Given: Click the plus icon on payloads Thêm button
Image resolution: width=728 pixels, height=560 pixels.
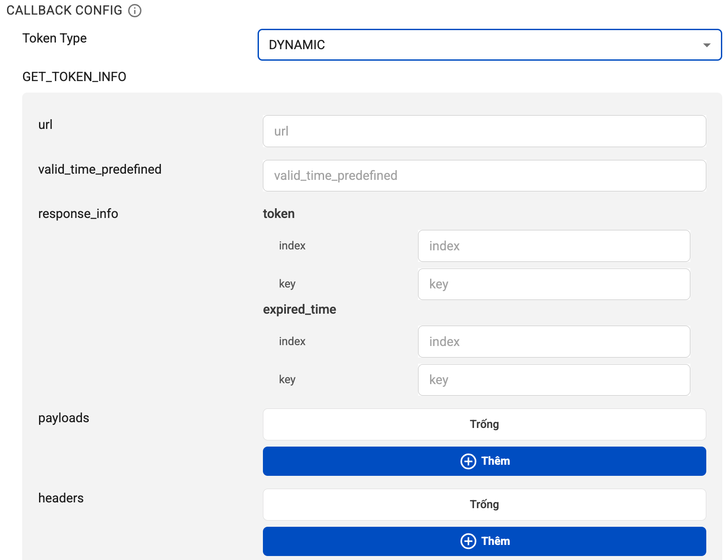Looking at the screenshot, I should pyautogui.click(x=468, y=461).
